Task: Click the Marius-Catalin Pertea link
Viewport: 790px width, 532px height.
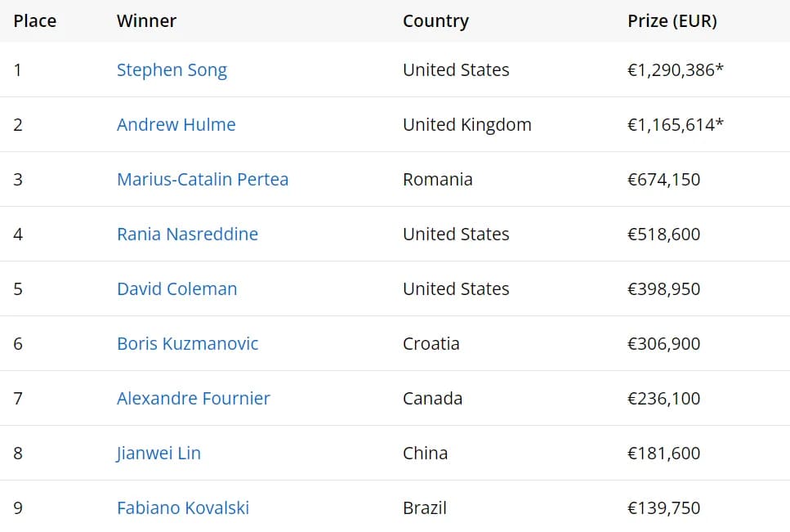Action: pos(203,179)
